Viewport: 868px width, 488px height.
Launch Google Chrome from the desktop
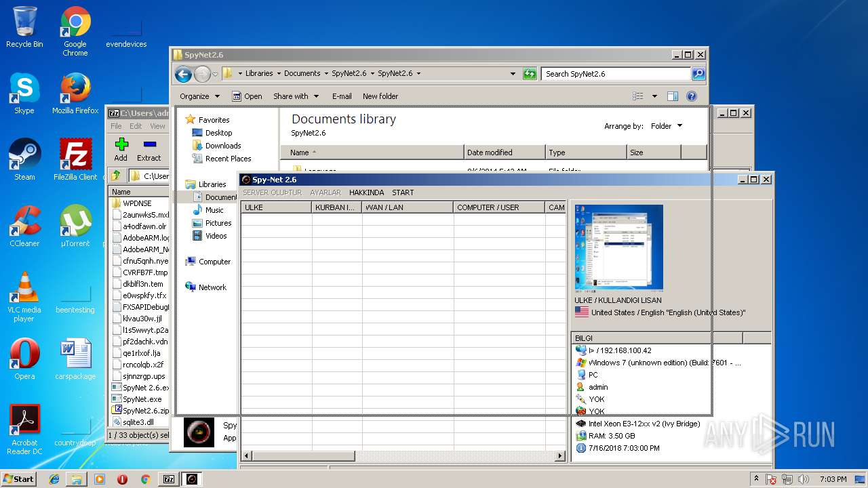click(x=75, y=31)
